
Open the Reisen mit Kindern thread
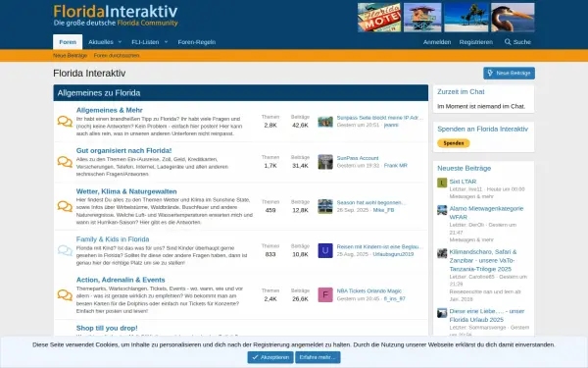coord(380,246)
